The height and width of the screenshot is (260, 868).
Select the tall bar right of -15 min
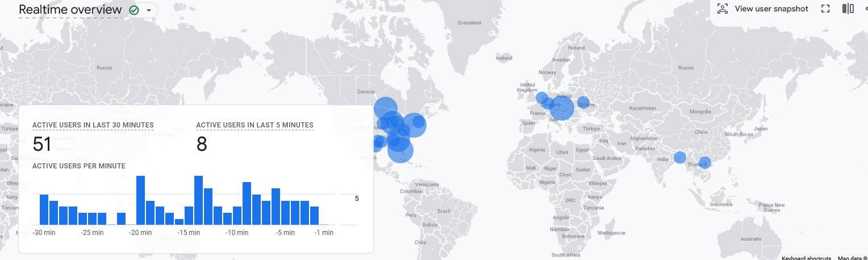pyautogui.click(x=198, y=200)
